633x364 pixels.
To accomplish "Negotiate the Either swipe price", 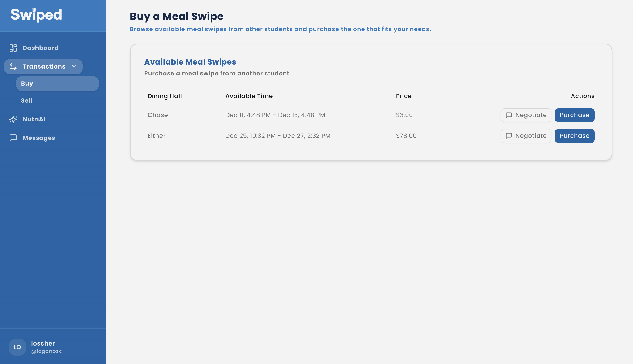I will pos(526,136).
